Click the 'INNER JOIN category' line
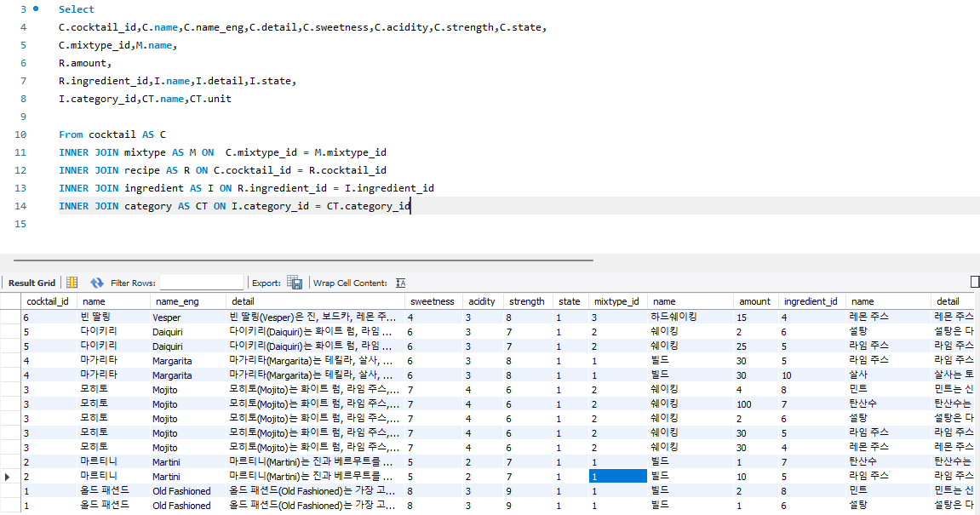The image size is (980, 515). (234, 206)
